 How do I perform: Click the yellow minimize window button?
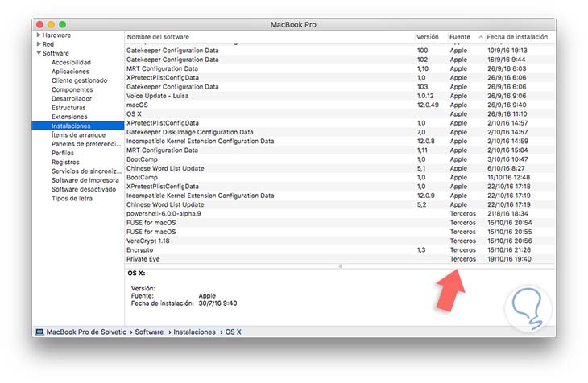[52, 24]
